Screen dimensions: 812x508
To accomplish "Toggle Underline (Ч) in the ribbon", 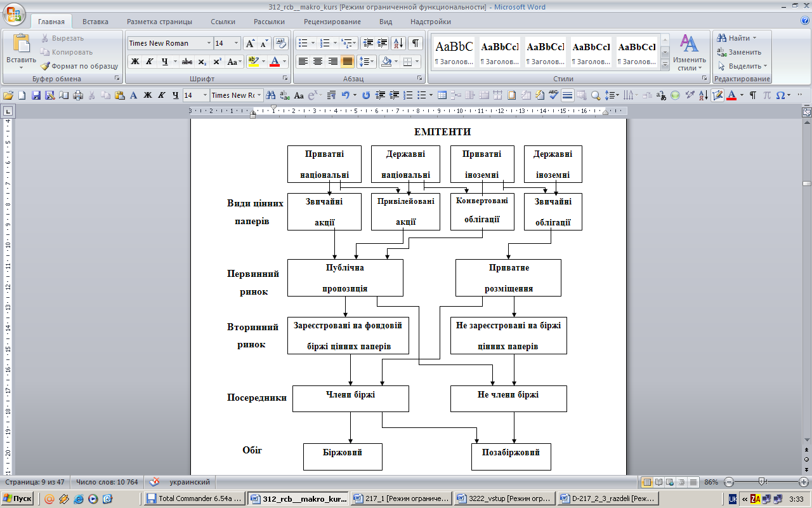I will (165, 62).
